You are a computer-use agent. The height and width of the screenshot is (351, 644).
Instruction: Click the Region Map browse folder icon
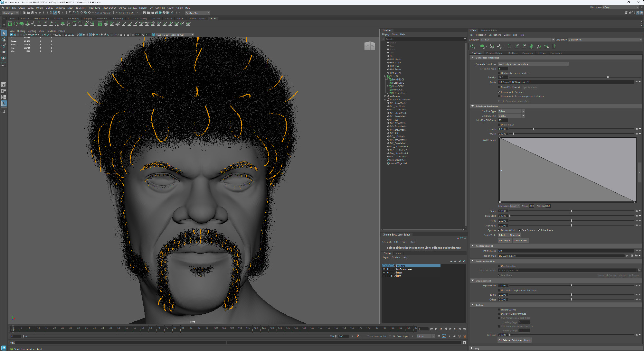[x=636, y=256]
